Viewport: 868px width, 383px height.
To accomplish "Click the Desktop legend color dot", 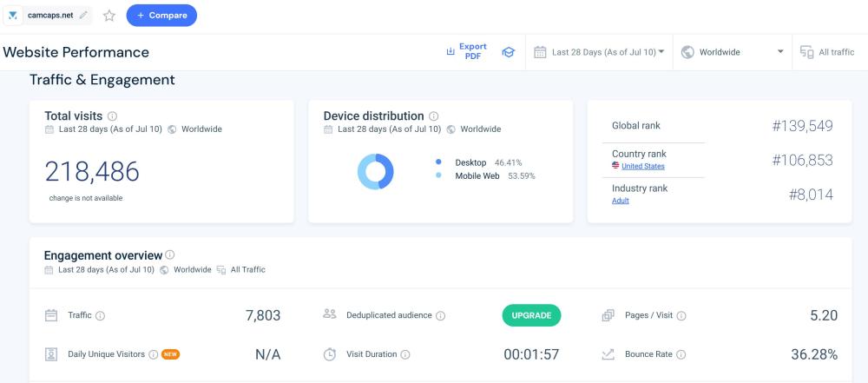I will point(438,162).
